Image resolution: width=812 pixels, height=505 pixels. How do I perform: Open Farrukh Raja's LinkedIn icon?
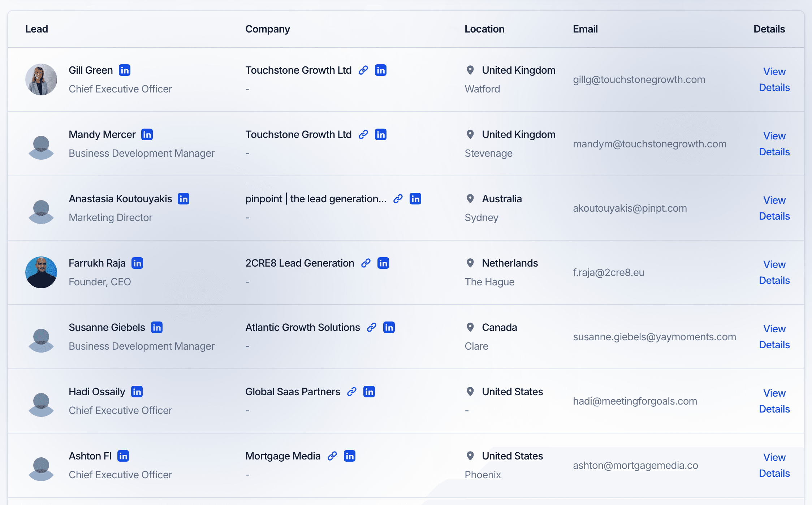[x=137, y=263]
